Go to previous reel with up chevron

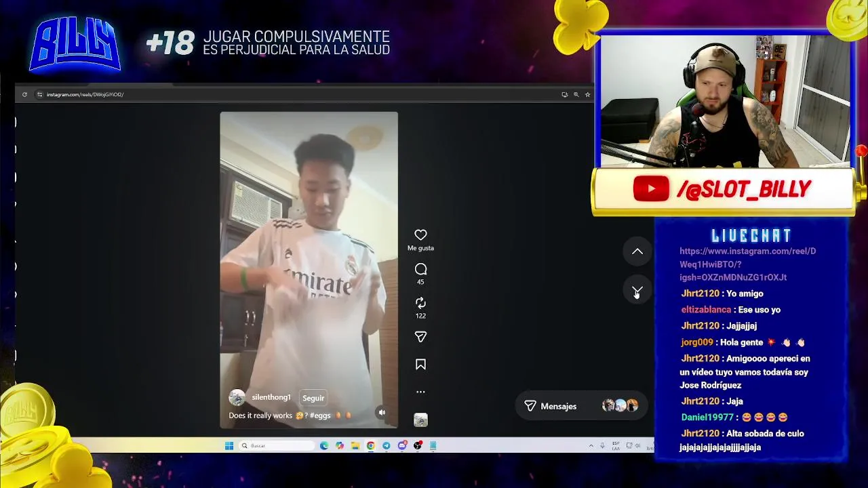637,251
